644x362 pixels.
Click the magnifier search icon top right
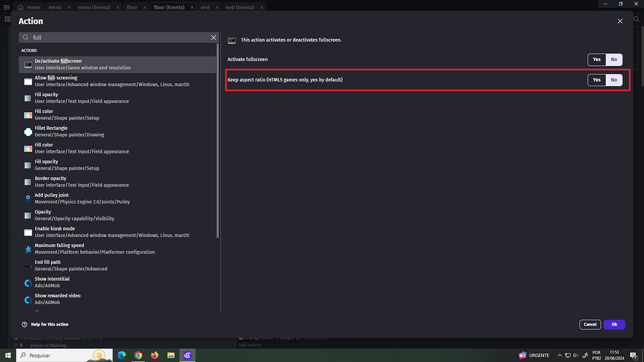tap(636, 19)
